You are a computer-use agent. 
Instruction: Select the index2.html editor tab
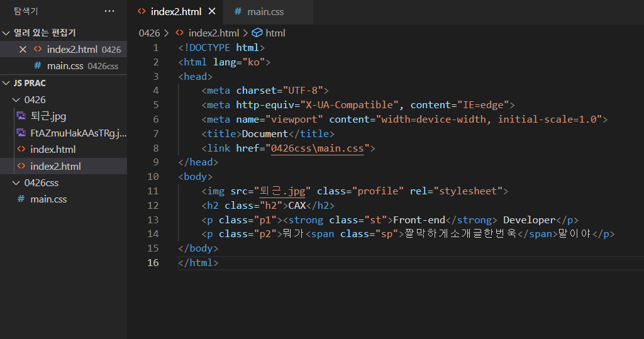pyautogui.click(x=176, y=12)
